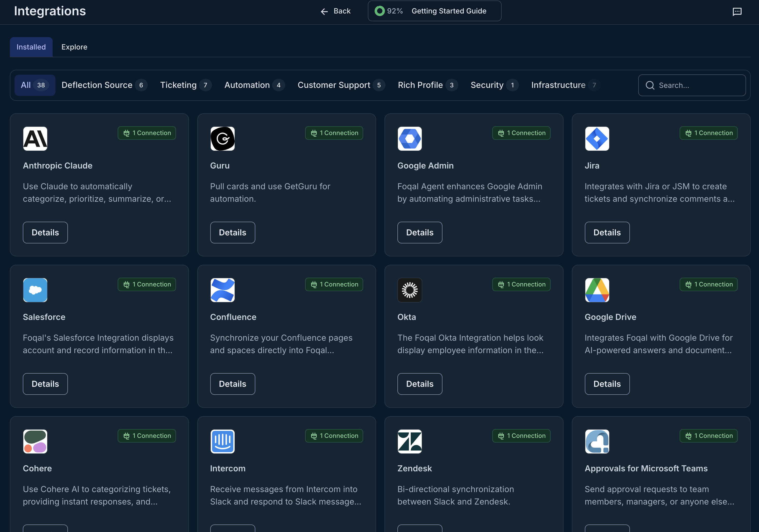Click the Google Drive logo icon
Screen dimensions: 759x532
point(597,290)
